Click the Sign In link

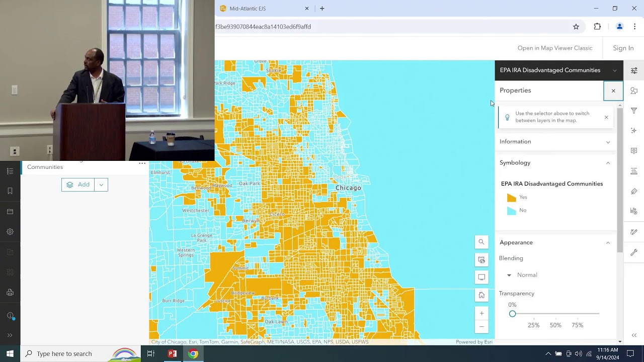coord(623,48)
